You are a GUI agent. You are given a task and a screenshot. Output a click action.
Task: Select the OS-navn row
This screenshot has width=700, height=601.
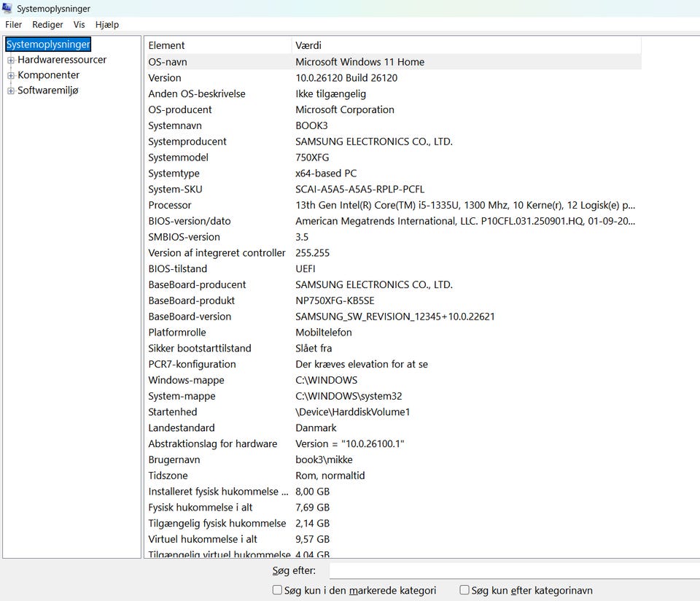tap(394, 61)
